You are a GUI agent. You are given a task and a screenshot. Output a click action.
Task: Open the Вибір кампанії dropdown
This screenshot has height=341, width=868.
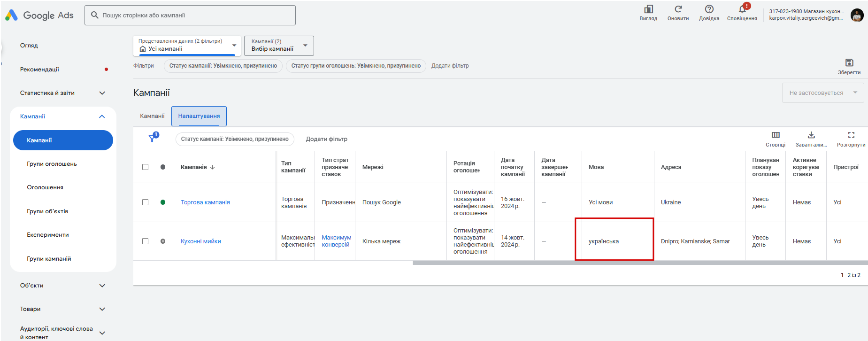click(279, 46)
